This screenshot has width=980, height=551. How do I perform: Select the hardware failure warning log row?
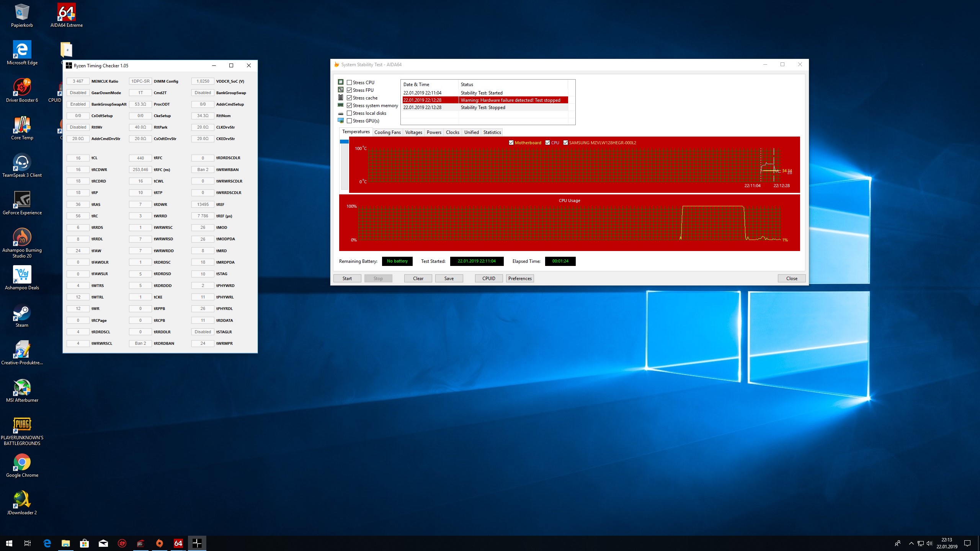pyautogui.click(x=485, y=100)
